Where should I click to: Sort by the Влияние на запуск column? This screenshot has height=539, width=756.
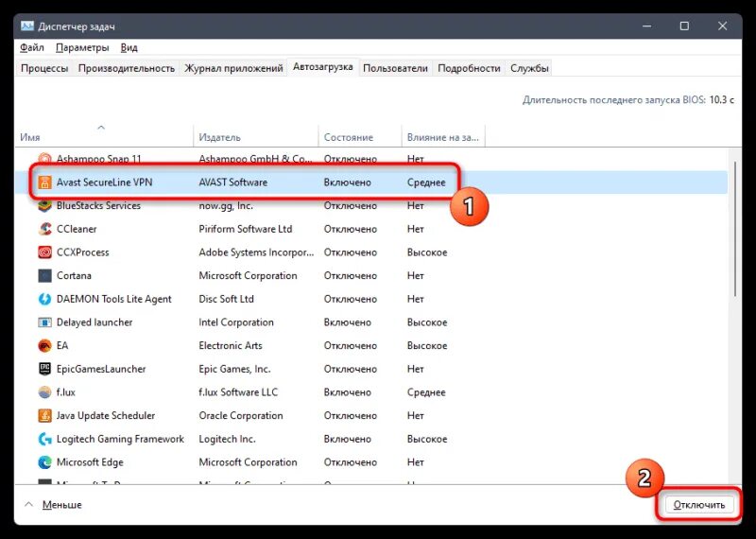[442, 137]
